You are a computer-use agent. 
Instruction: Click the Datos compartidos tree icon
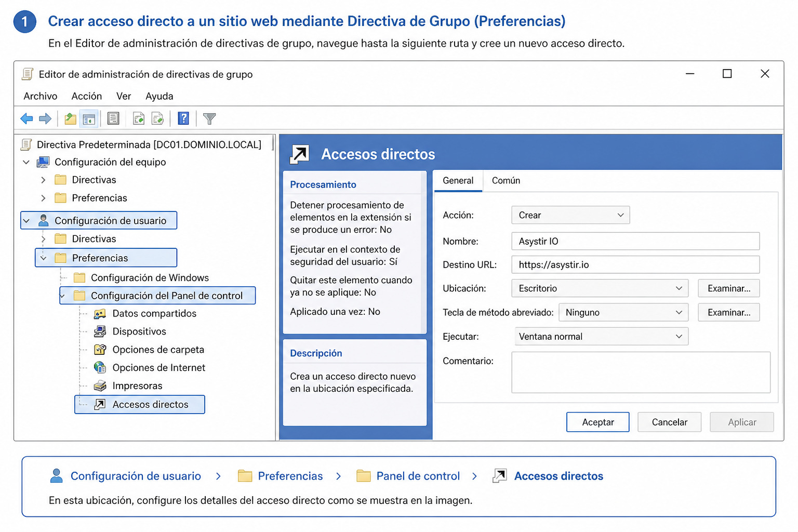(100, 314)
